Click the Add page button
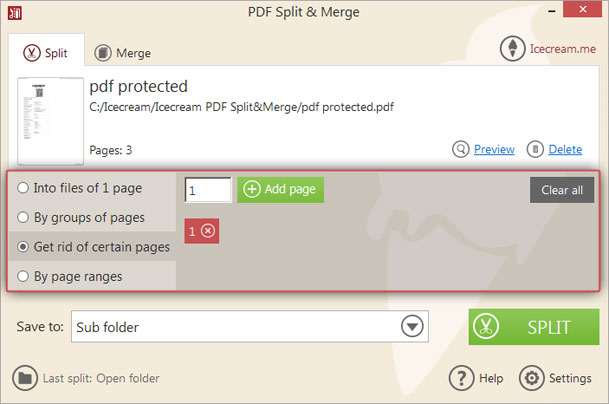The width and height of the screenshot is (609, 404). 280,190
